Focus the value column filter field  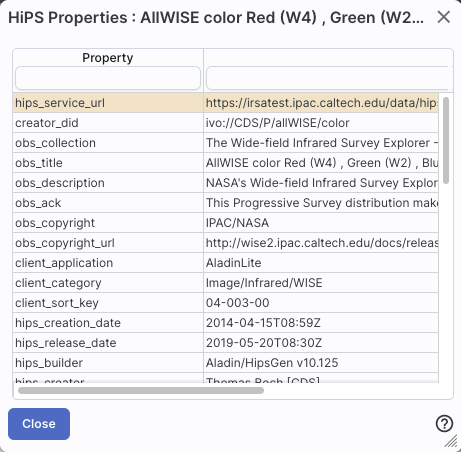pos(329,78)
